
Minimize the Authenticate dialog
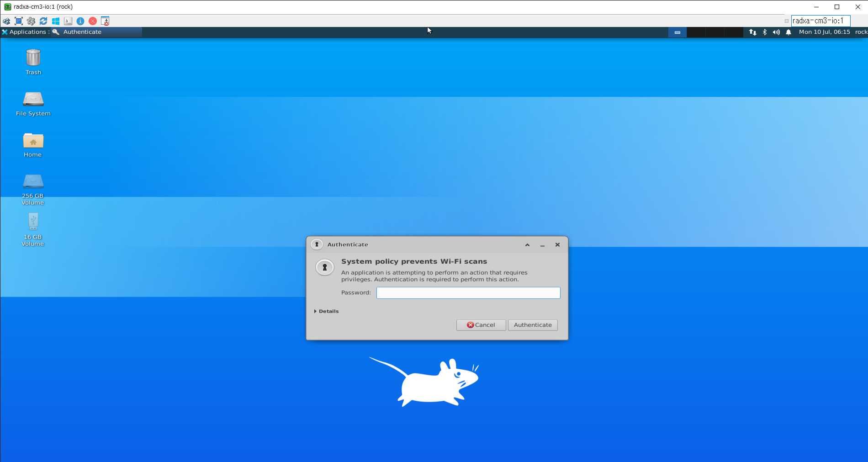[542, 245]
